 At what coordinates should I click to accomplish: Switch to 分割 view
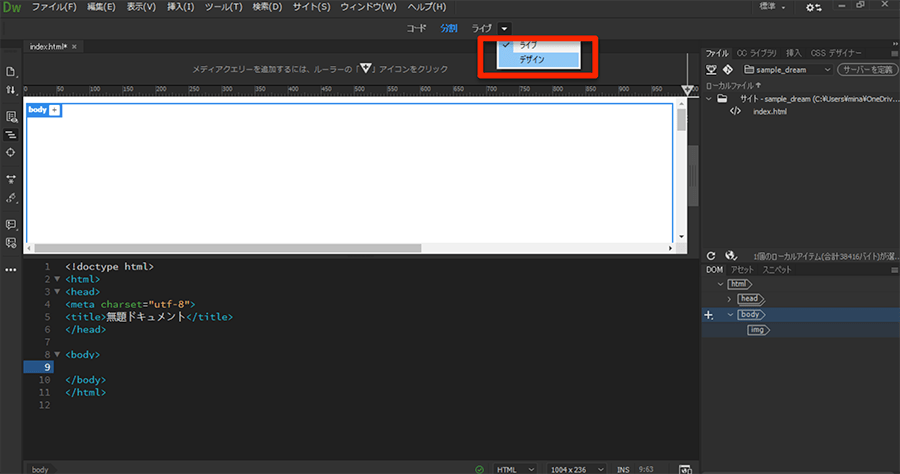coord(449,28)
